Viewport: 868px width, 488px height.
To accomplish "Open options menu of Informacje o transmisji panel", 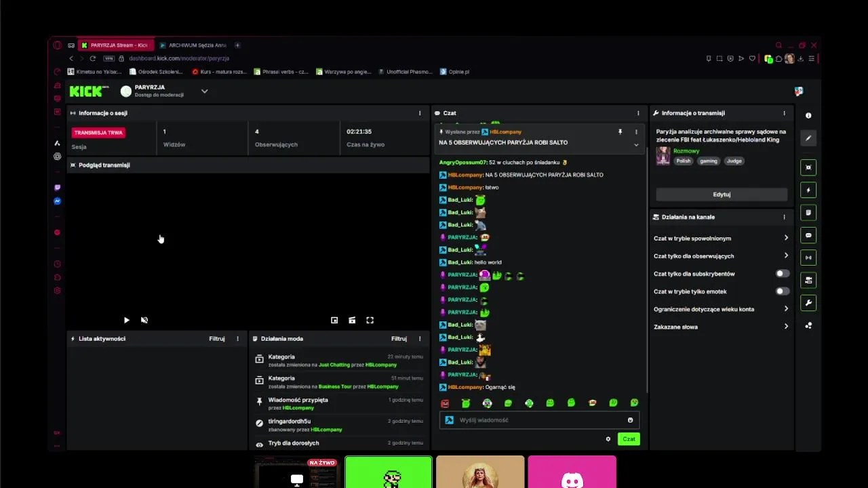I will click(785, 113).
